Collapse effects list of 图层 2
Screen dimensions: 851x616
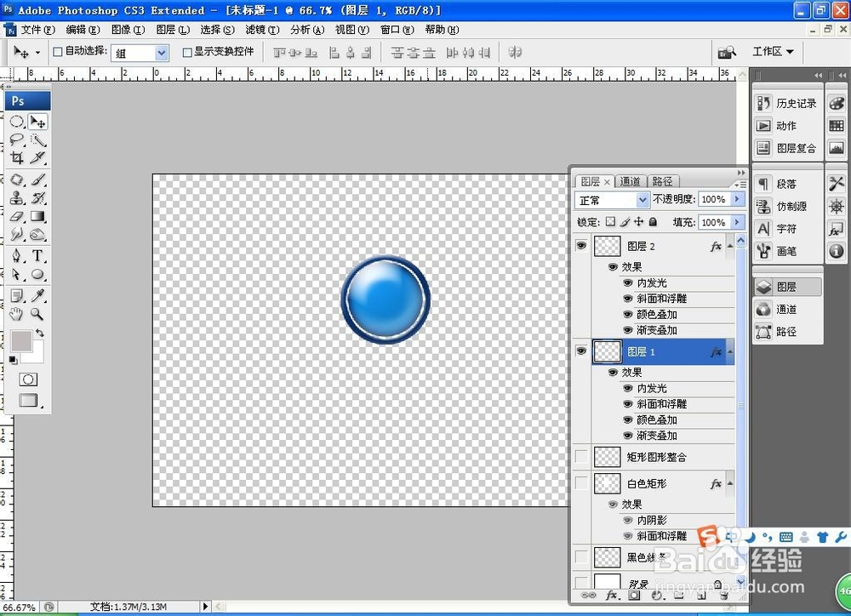click(x=730, y=246)
